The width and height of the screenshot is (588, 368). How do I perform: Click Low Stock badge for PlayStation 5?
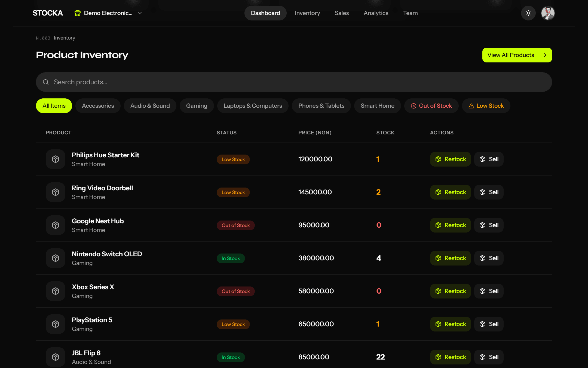[x=233, y=324]
